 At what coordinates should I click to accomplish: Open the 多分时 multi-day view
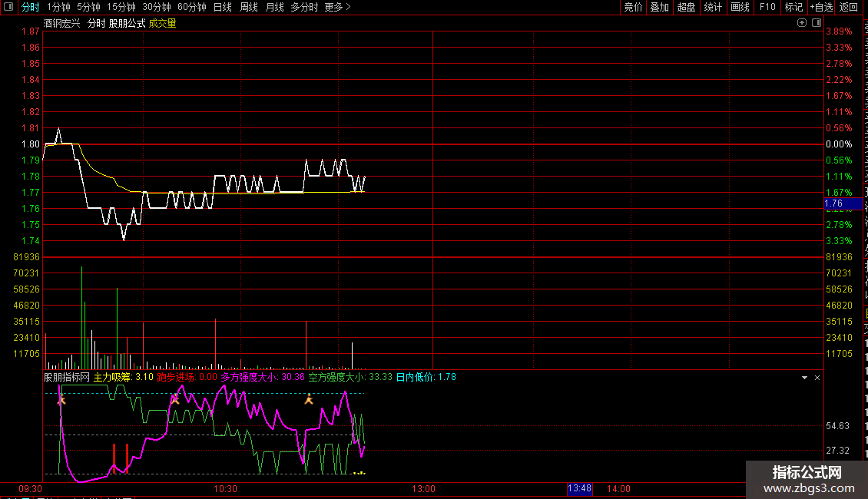(304, 7)
